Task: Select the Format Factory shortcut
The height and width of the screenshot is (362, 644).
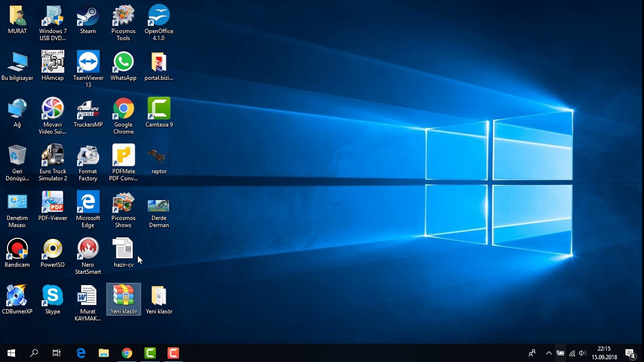Action: (88, 163)
